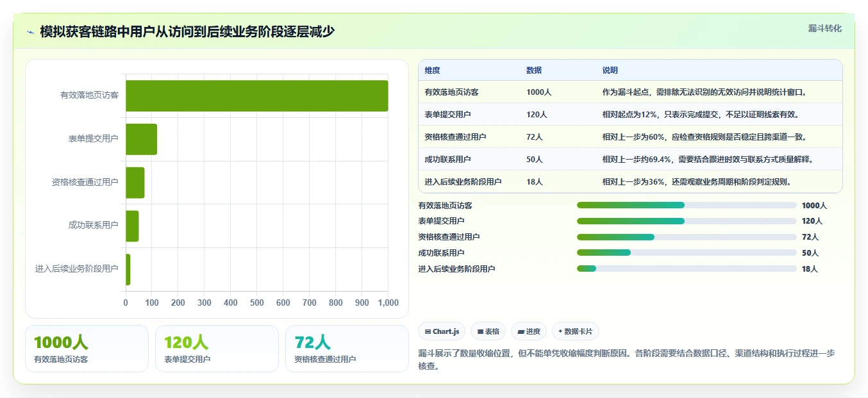868x398 pixels.
Task: Click the 维度 column header
Action: [x=432, y=70]
